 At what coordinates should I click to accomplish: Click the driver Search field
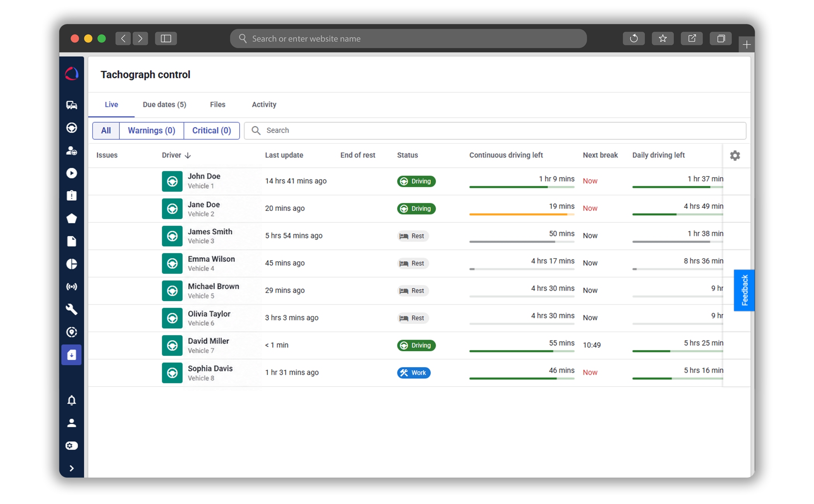tap(495, 131)
